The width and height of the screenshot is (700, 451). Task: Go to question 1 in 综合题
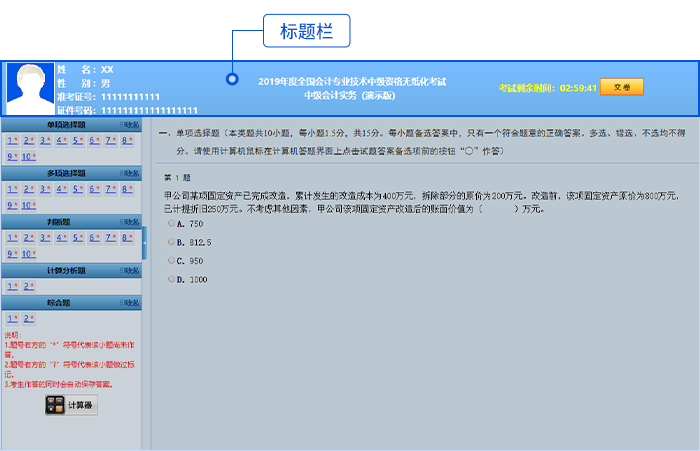12,319
